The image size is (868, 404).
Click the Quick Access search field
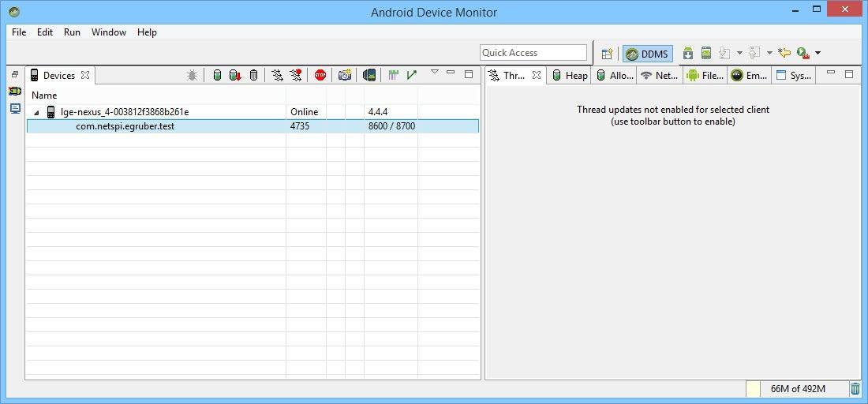pos(533,53)
